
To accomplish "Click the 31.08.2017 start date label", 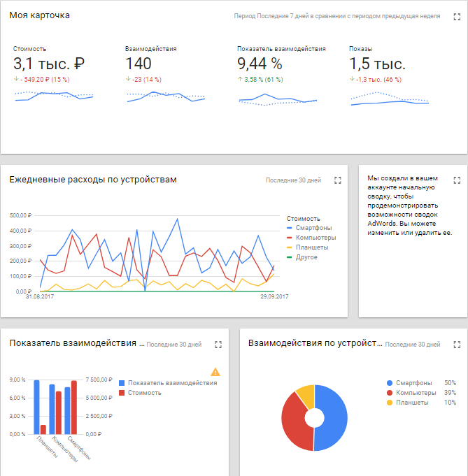I will coord(40,296).
